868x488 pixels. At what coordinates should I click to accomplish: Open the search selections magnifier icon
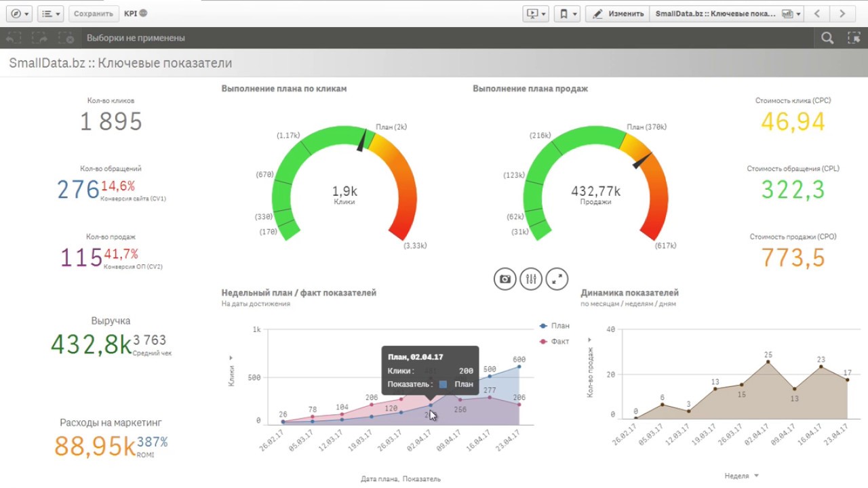(x=827, y=38)
